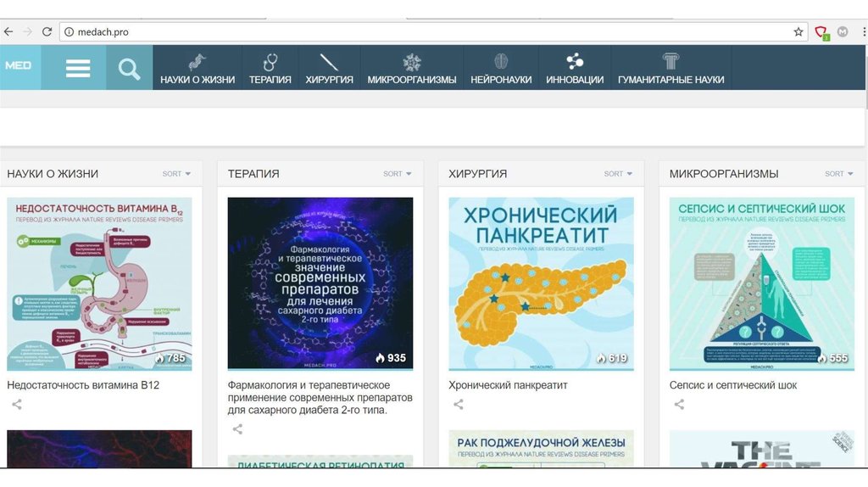Open SORT dropdown in Микроорганизмы column

838,174
